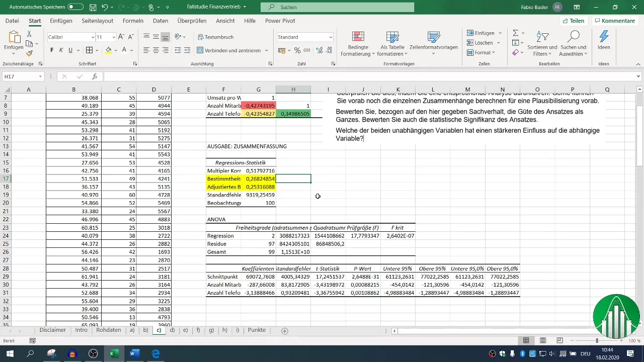Click the format painter brush icon

click(29, 53)
